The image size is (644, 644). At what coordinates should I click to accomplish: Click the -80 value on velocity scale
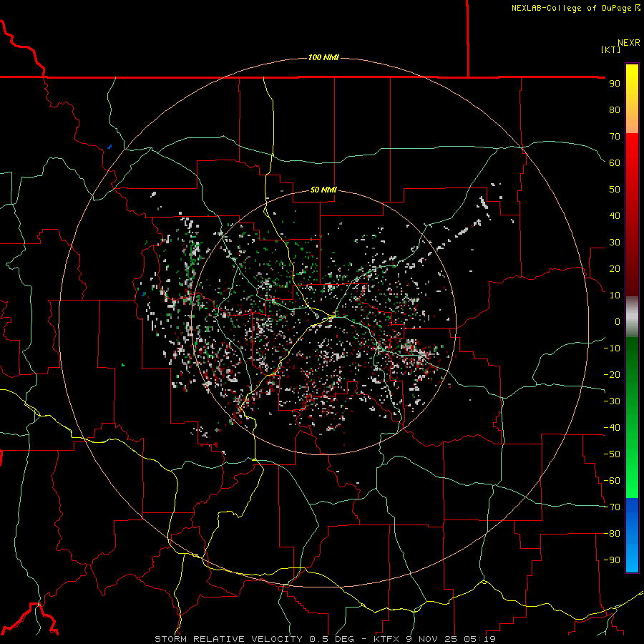[612, 534]
